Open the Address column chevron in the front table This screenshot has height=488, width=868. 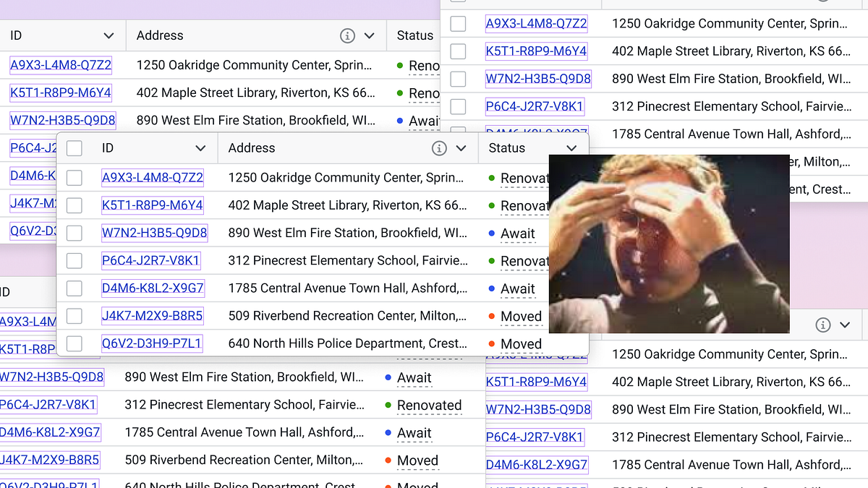(461, 148)
